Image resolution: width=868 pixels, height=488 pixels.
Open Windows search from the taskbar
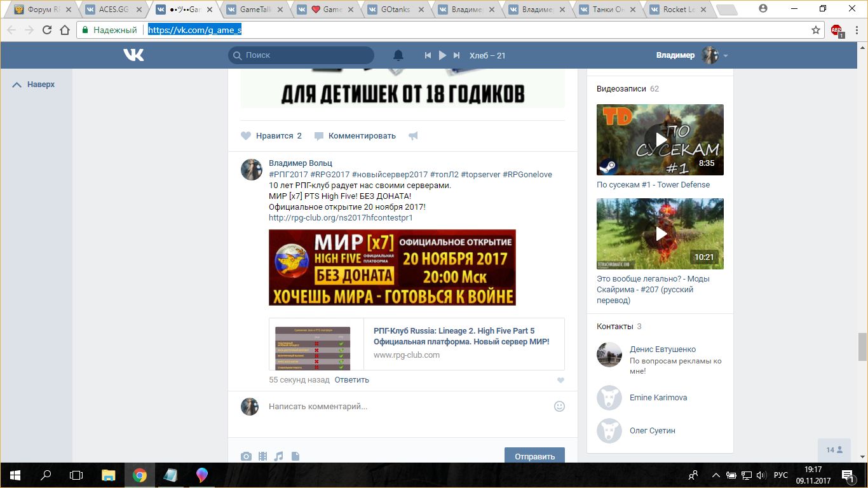pos(46,475)
